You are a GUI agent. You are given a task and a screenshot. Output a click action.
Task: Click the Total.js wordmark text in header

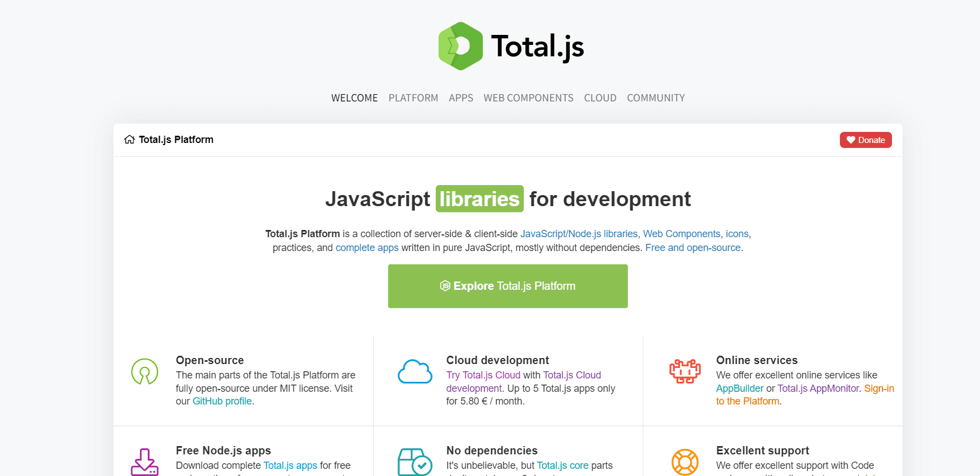537,47
